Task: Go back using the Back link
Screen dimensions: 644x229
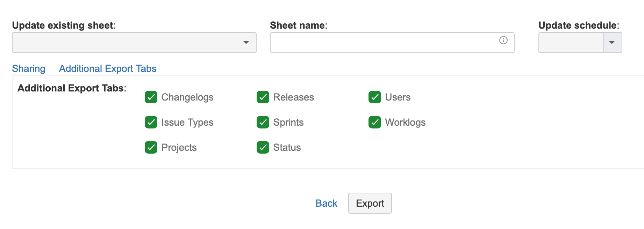Action: pos(326,203)
